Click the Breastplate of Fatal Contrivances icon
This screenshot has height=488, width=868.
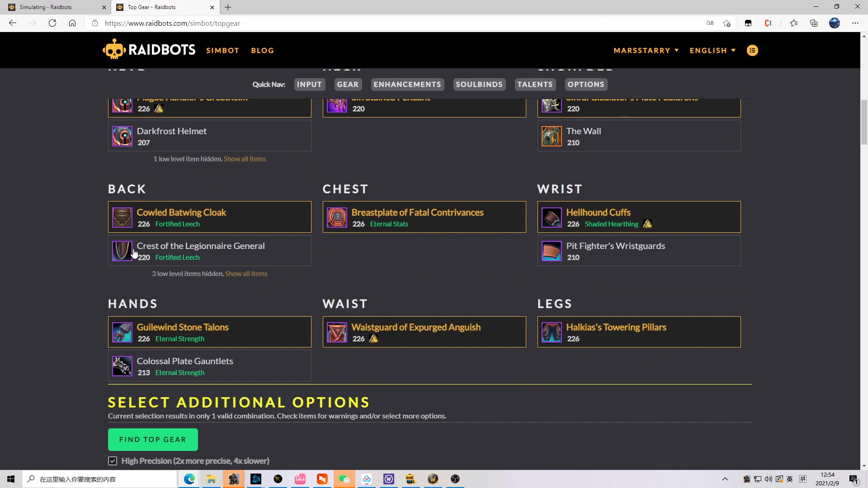[x=336, y=217]
